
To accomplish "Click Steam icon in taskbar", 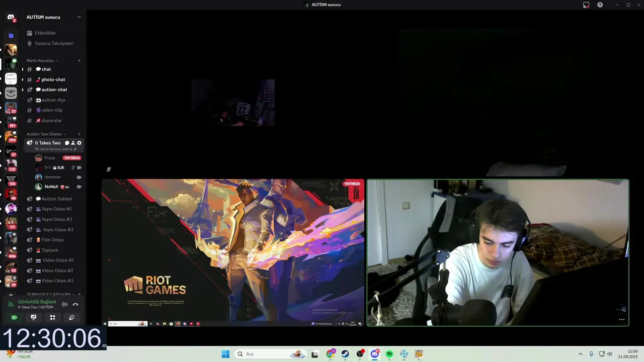I will [x=345, y=354].
